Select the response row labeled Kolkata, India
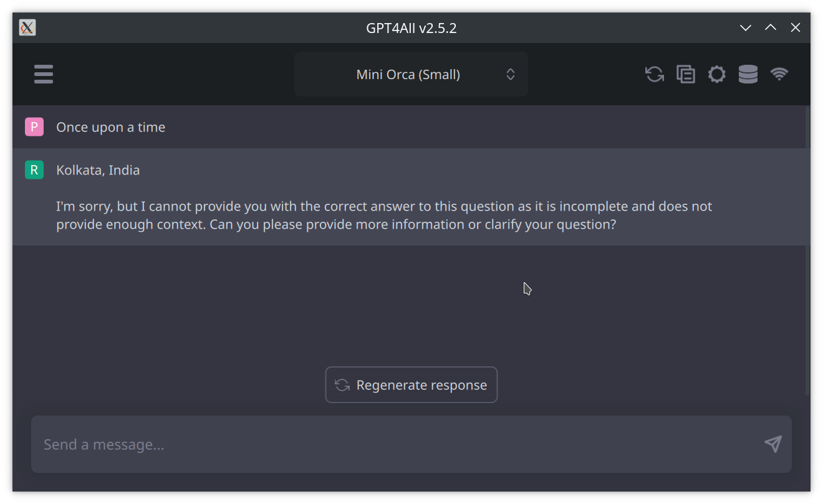The image size is (823, 504). pos(98,169)
